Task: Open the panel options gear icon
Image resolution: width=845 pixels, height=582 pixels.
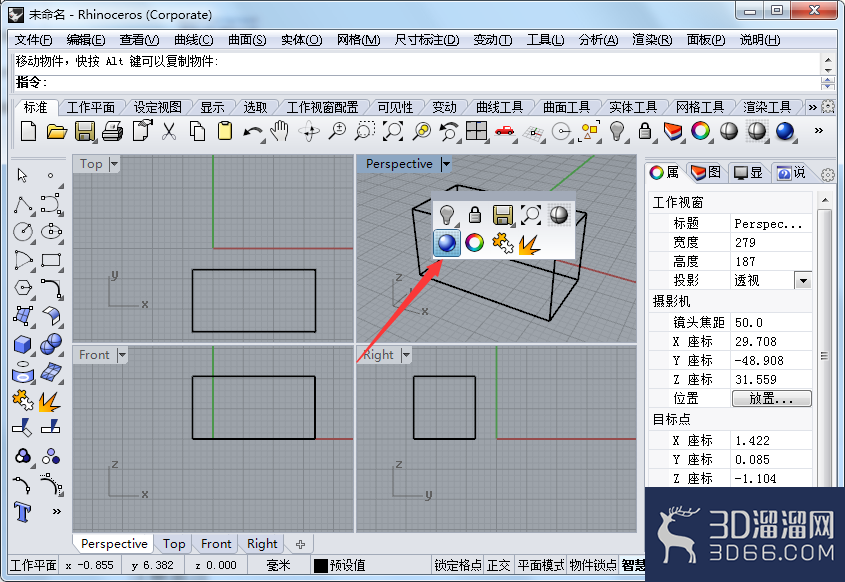Action: pyautogui.click(x=828, y=175)
